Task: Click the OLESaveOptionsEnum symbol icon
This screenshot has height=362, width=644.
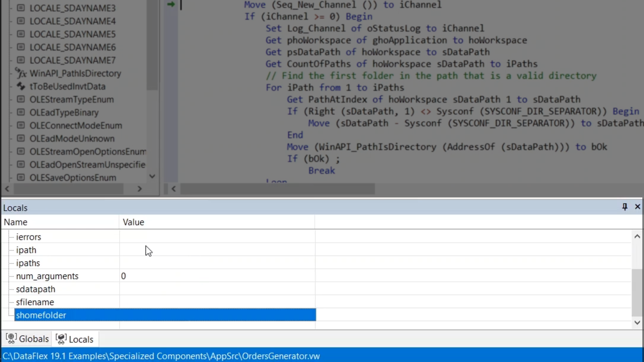Action: pyautogui.click(x=21, y=177)
